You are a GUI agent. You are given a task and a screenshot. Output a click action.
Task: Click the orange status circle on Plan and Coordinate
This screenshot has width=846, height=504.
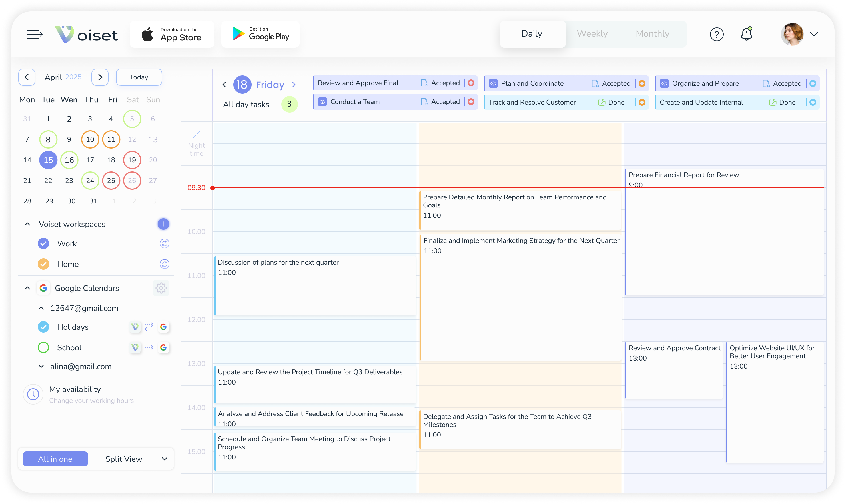pyautogui.click(x=641, y=83)
